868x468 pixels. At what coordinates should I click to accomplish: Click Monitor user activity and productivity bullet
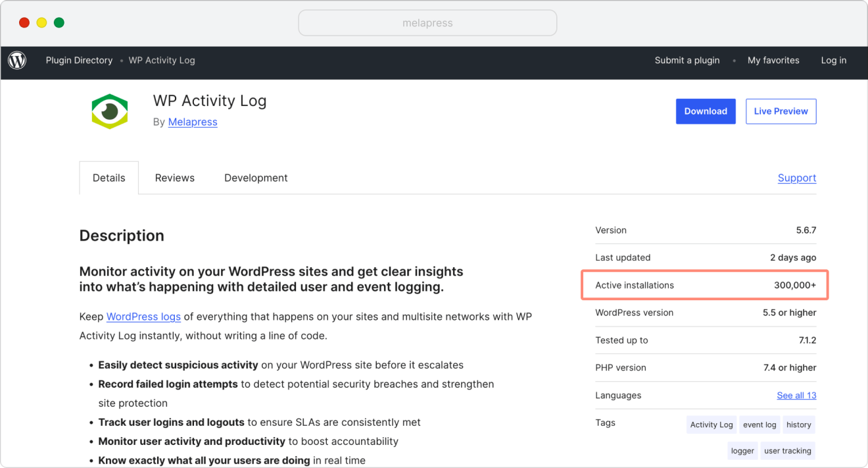click(249, 441)
